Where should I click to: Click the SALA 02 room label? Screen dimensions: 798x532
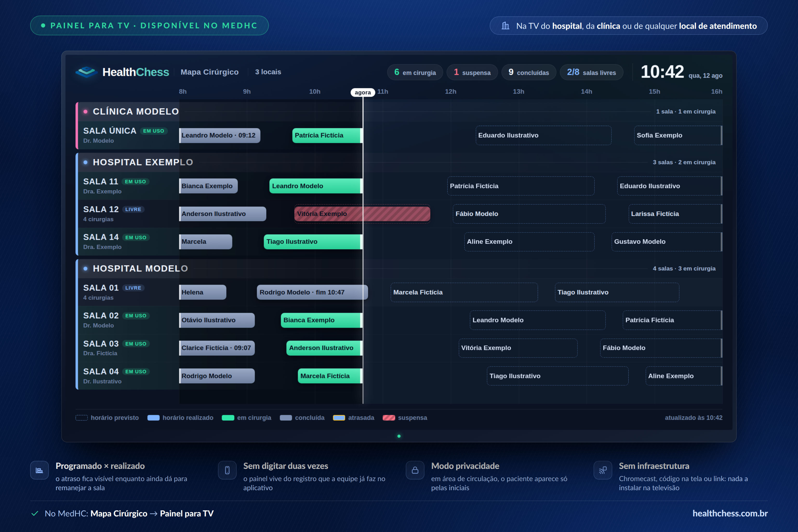click(101, 316)
